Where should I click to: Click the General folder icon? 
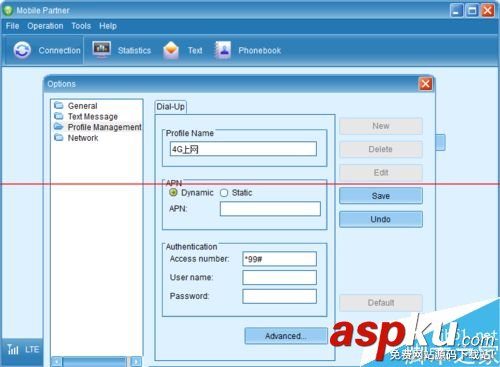point(59,105)
